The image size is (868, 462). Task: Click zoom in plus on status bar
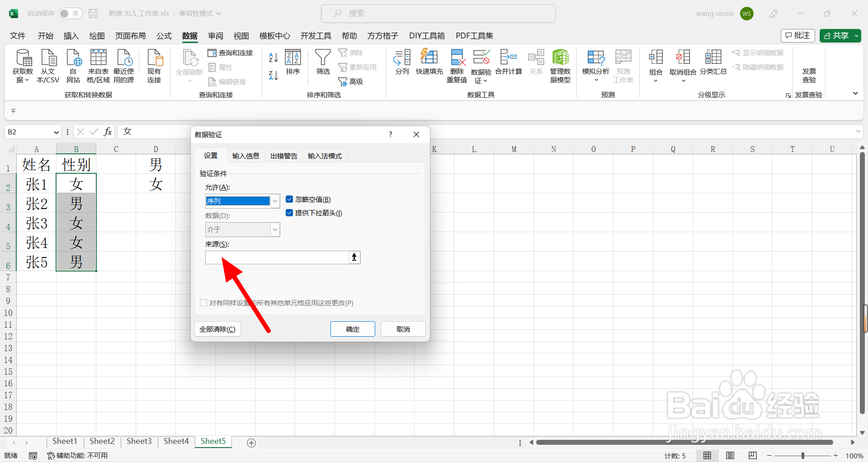pos(836,456)
